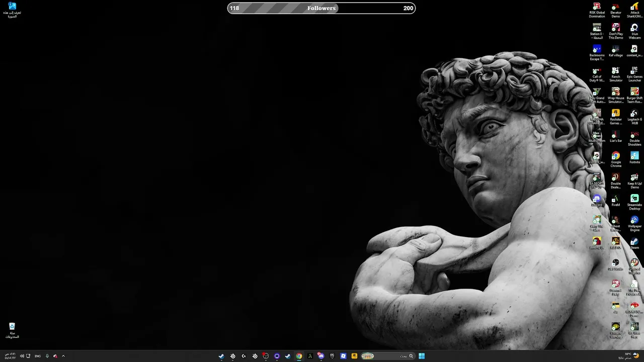Launch the Elevator Demo desktop icon
Screen dimensions: 644x362
616,10
